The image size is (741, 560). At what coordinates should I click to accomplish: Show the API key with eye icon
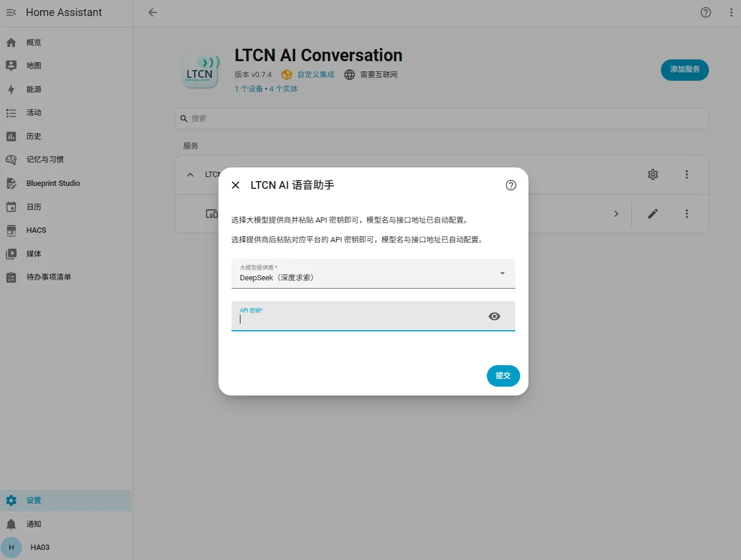495,317
